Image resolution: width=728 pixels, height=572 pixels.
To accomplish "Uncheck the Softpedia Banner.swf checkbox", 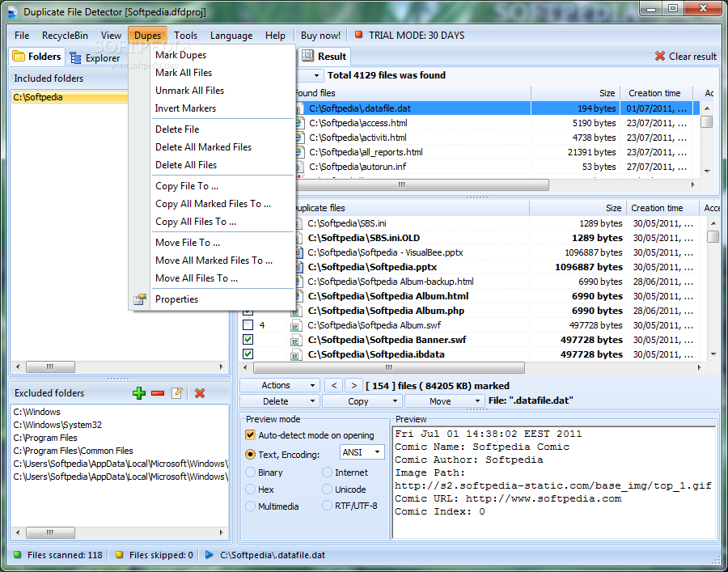I will click(x=248, y=339).
